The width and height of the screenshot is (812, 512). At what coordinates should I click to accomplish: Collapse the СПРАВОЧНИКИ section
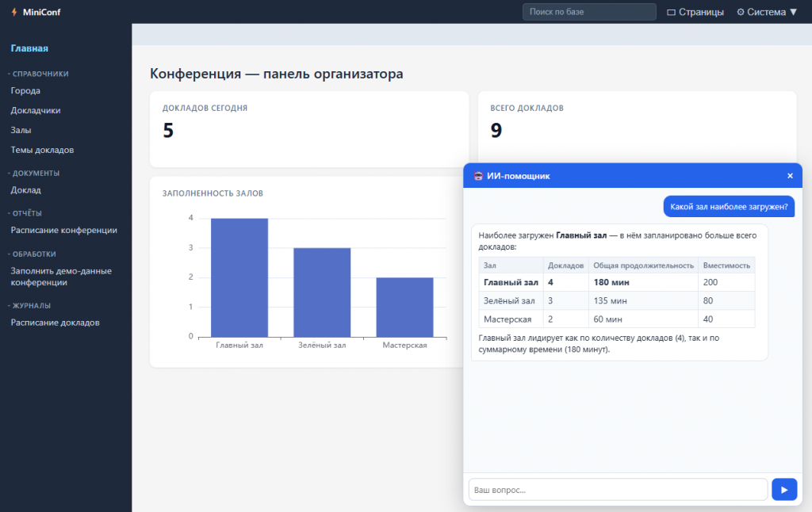pyautogui.click(x=38, y=74)
